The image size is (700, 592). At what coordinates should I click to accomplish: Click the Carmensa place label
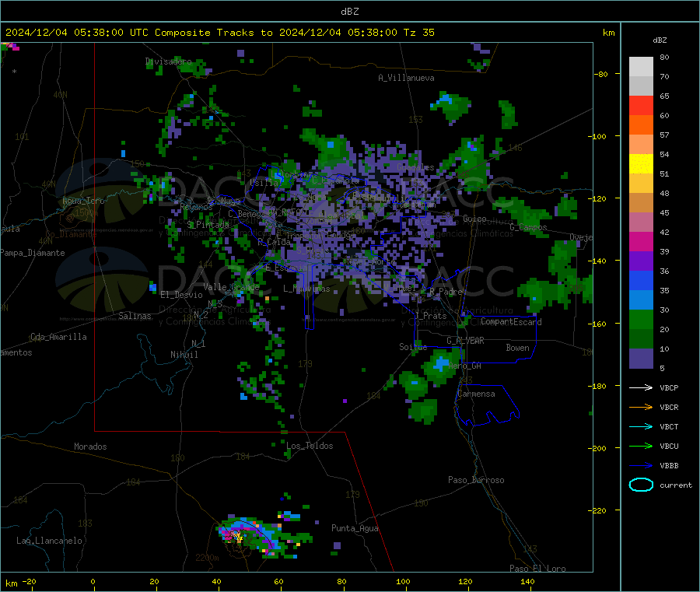tap(476, 394)
